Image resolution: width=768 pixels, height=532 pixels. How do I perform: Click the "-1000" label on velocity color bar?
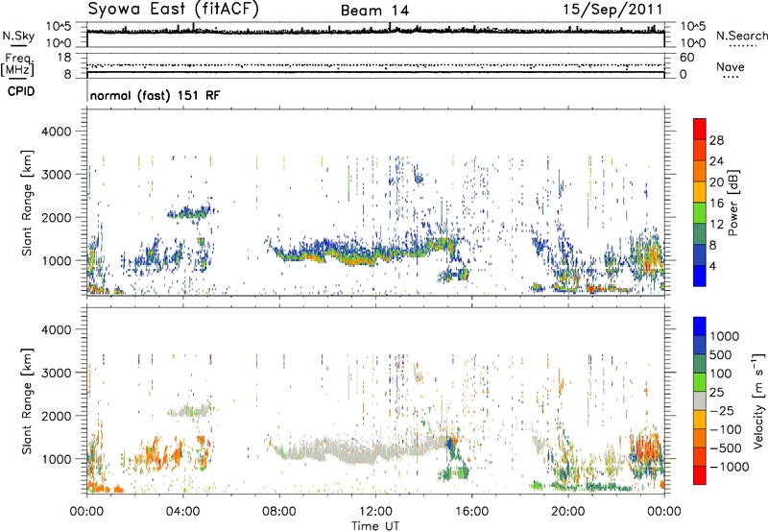tap(730, 467)
